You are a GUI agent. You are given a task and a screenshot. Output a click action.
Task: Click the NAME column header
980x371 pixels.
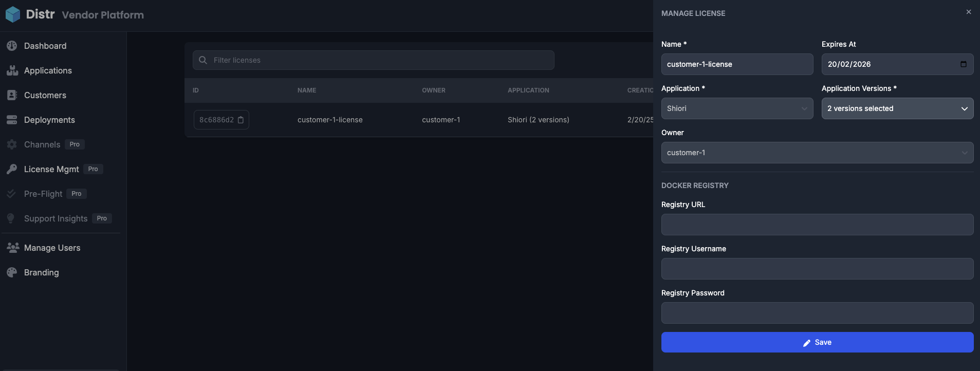tap(307, 90)
